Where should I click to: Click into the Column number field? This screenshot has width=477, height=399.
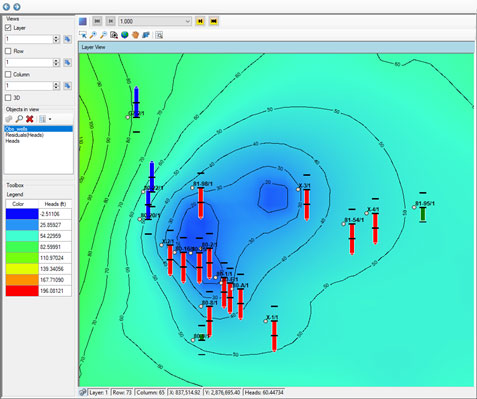(x=29, y=86)
